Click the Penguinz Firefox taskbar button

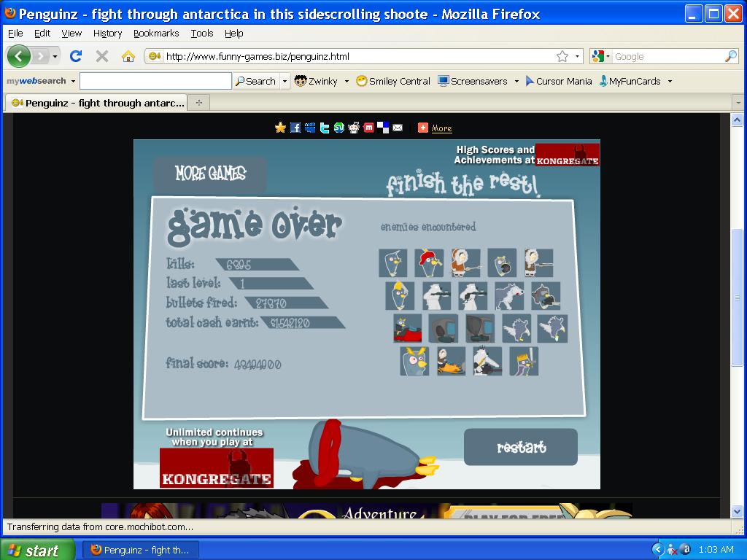[141, 550]
